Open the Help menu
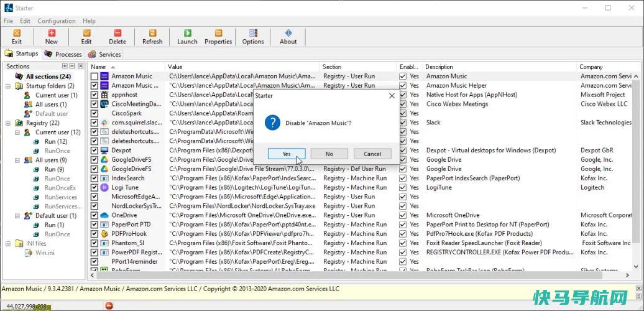The image size is (644, 311). (x=89, y=21)
